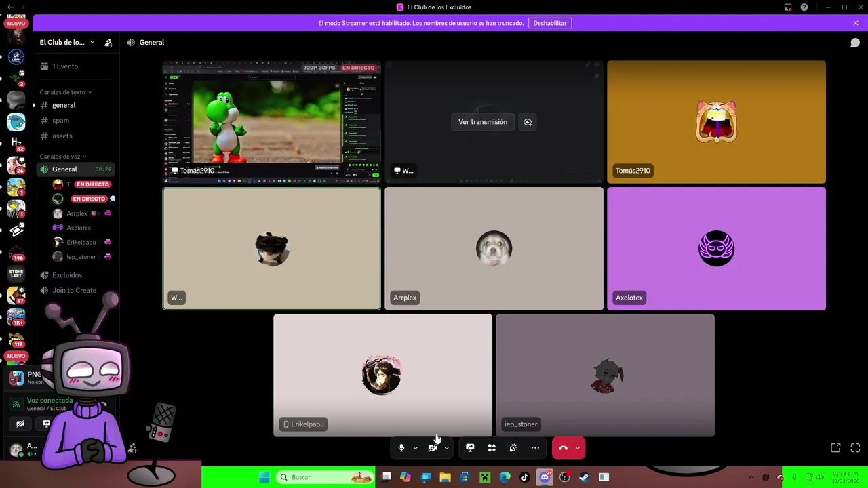Open File Explorer from taskbar
The height and width of the screenshot is (488, 868).
click(x=445, y=477)
